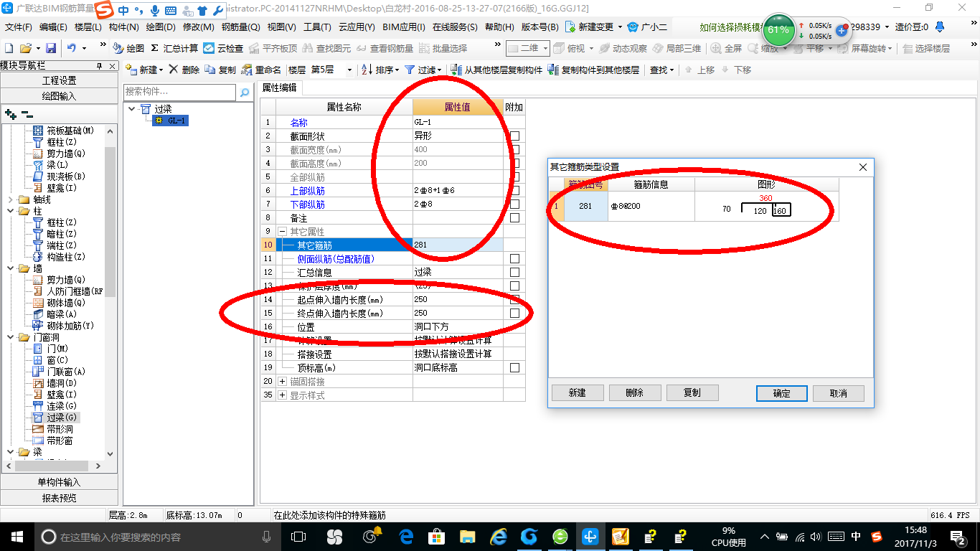Select 连梁(G) tree item
Screen dimensions: 980x551
(62, 406)
